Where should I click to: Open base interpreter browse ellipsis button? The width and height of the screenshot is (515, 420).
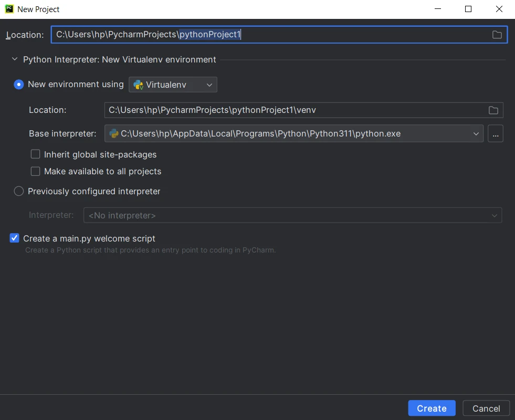coord(495,134)
